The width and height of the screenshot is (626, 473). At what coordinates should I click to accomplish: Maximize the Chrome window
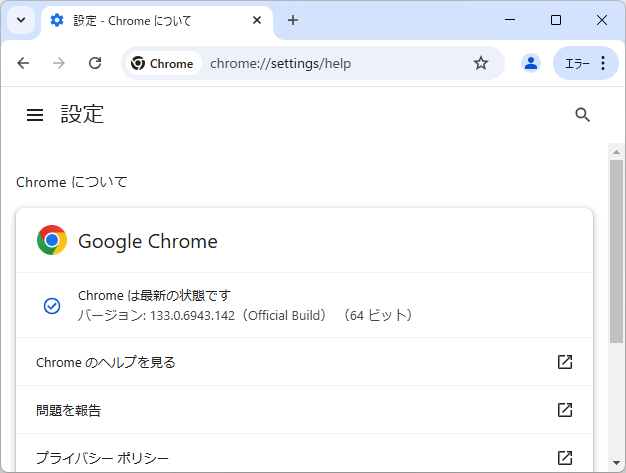coord(556,20)
